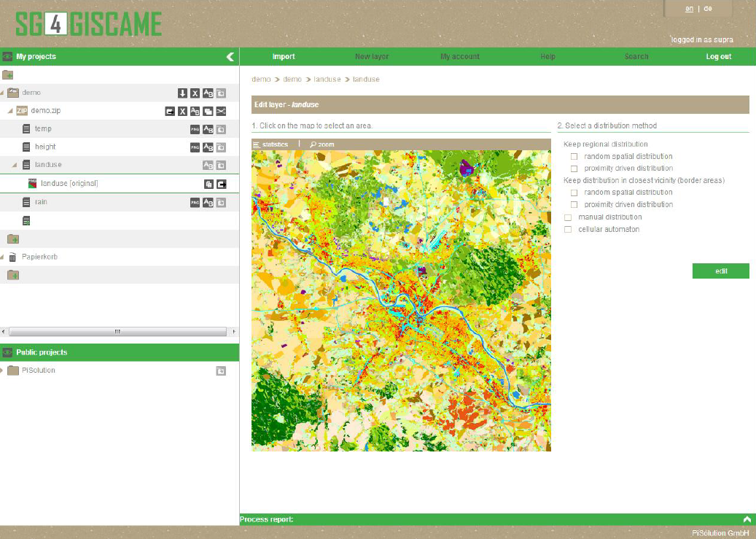Click the PNG icon for temp layer
This screenshot has width=756, height=539.
click(x=195, y=129)
